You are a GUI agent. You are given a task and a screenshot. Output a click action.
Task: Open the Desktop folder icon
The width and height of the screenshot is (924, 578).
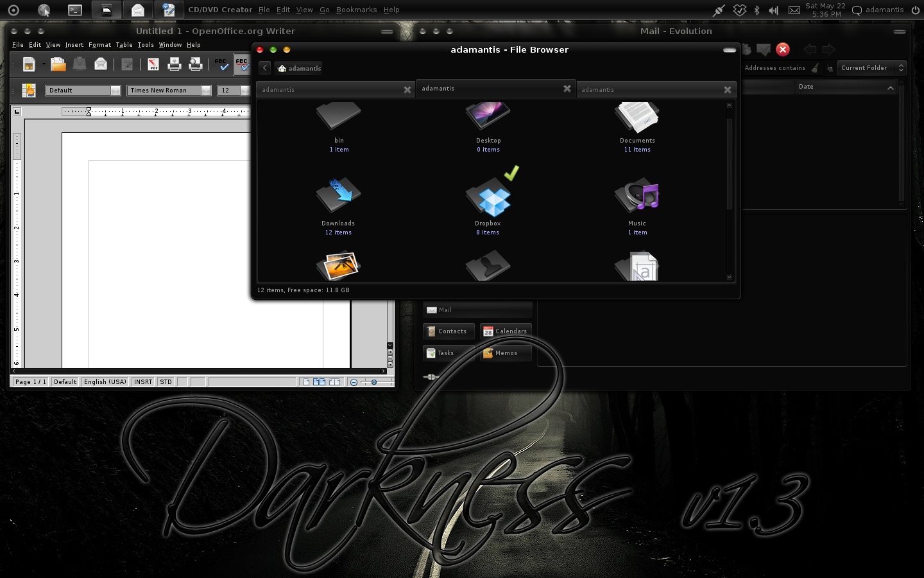coord(488,119)
